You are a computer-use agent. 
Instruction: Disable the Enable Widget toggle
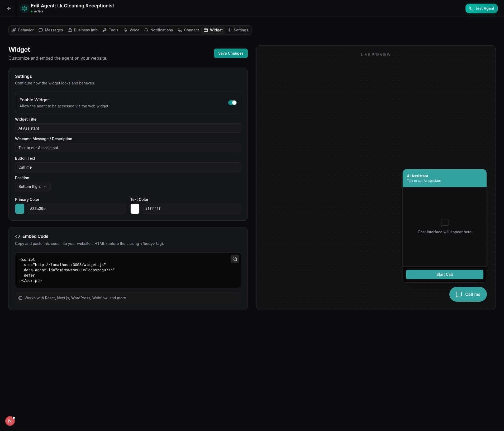coord(232,103)
